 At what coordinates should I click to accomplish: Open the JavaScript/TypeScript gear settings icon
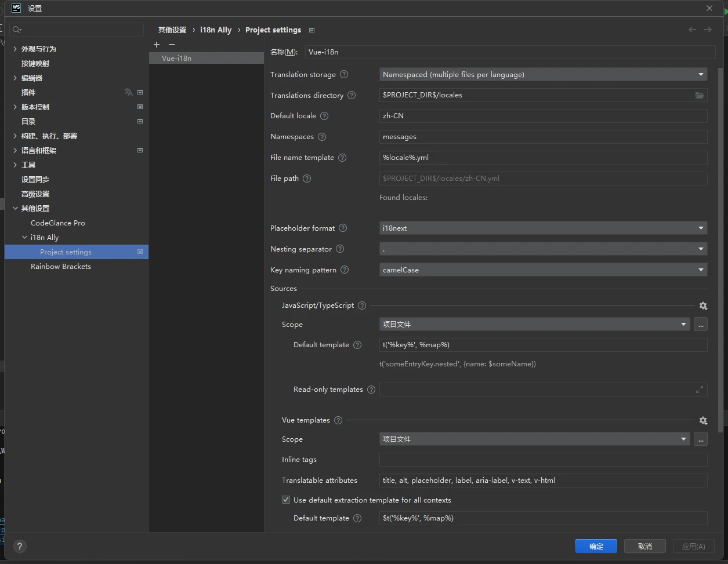pos(703,305)
